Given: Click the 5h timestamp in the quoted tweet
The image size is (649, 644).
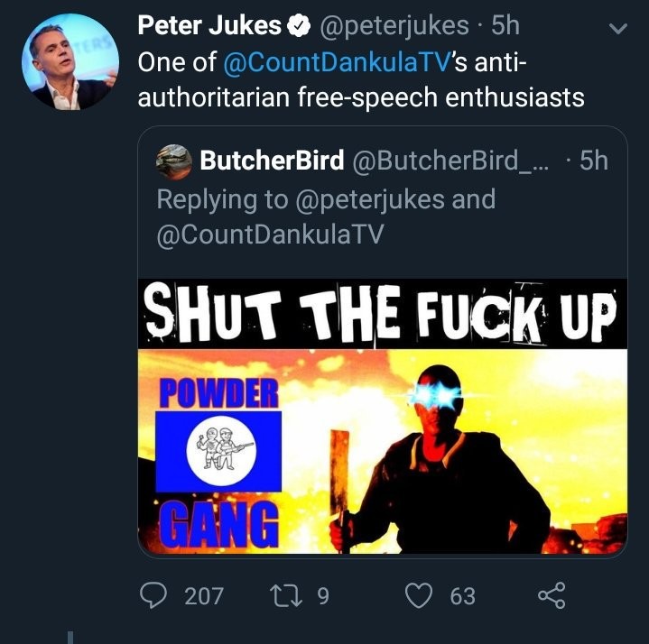Looking at the screenshot, I should tap(593, 161).
